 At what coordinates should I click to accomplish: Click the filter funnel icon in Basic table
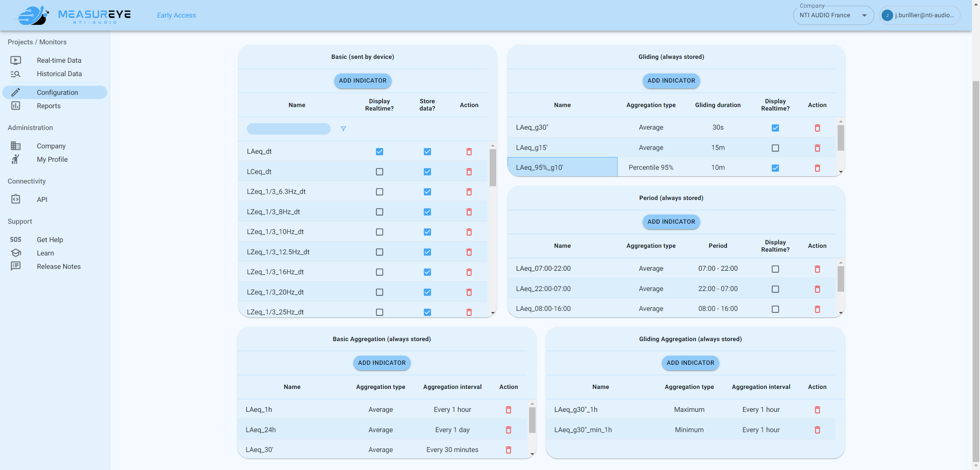click(343, 129)
